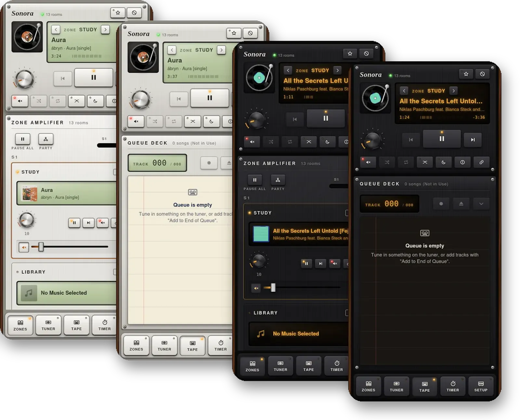
Task: Click the link icon in front window
Action: [x=481, y=162]
